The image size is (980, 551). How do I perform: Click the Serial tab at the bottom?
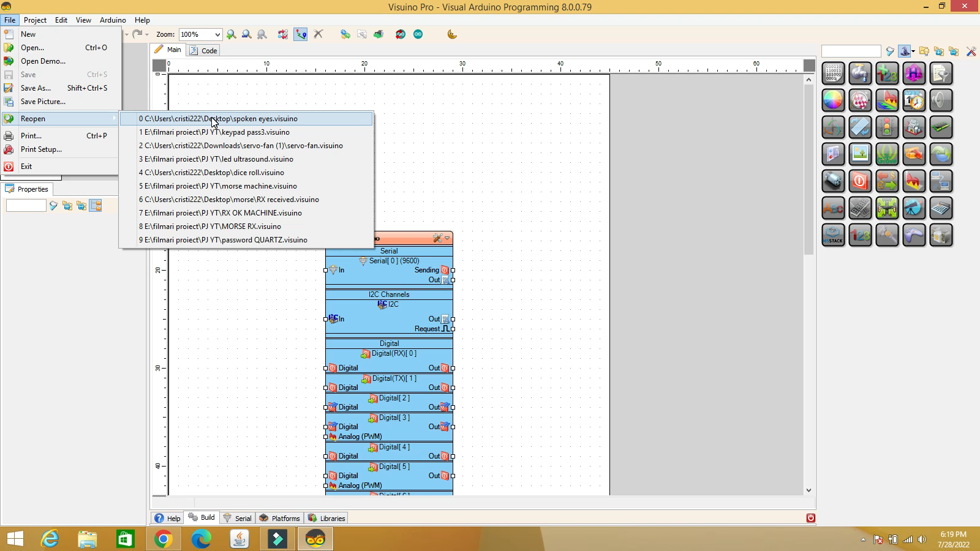click(238, 518)
